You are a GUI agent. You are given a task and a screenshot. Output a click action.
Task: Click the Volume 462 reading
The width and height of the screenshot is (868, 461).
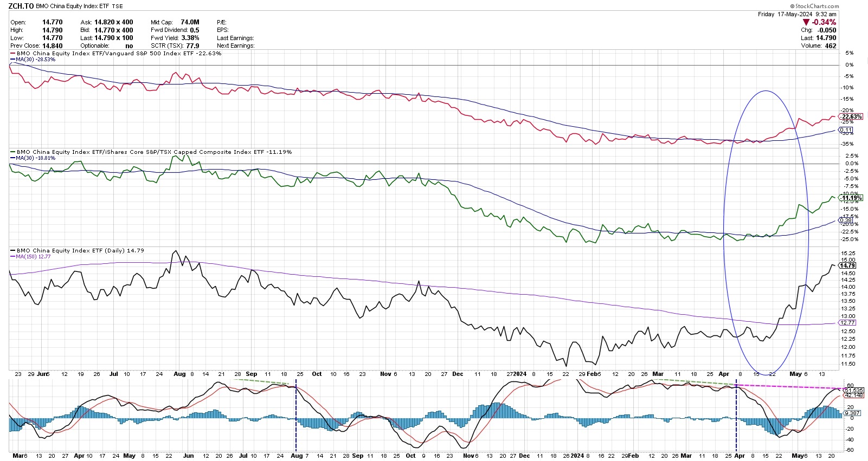pos(830,46)
